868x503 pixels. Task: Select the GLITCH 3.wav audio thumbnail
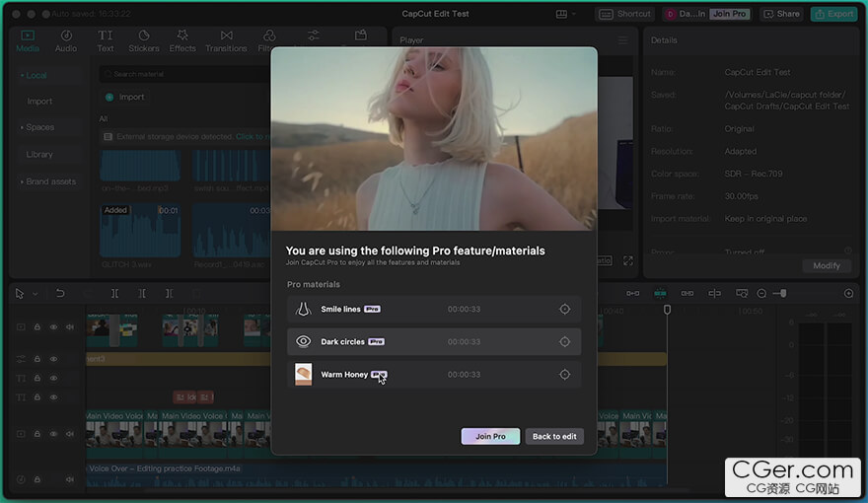[x=140, y=230]
